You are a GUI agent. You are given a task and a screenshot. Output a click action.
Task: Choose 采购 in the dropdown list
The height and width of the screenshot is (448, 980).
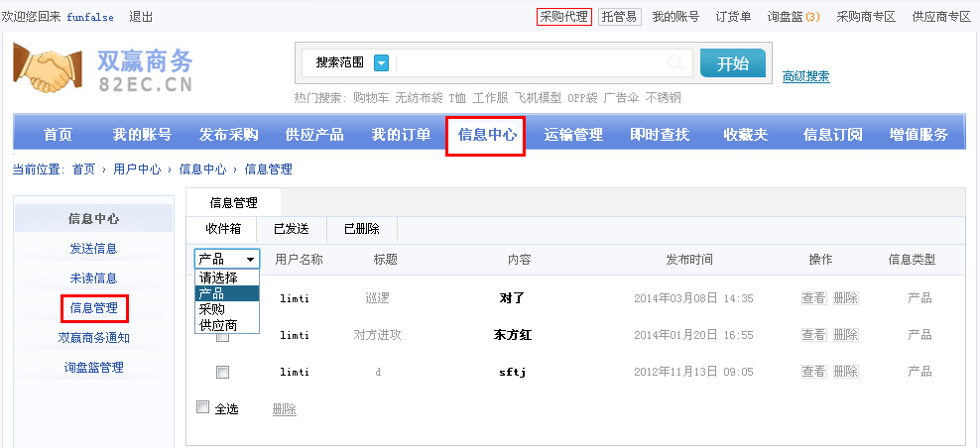coord(212,309)
